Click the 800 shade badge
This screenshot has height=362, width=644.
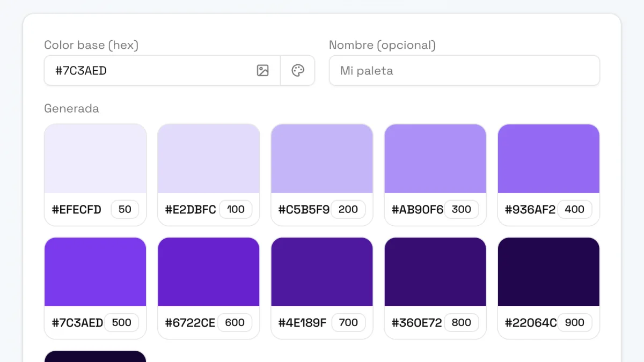coord(462,322)
